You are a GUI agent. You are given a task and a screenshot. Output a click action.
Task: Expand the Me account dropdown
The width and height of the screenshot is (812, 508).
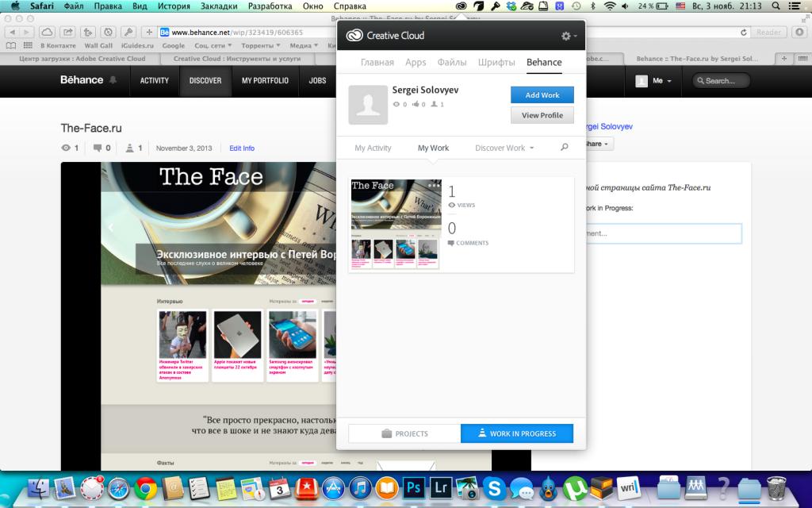[654, 81]
